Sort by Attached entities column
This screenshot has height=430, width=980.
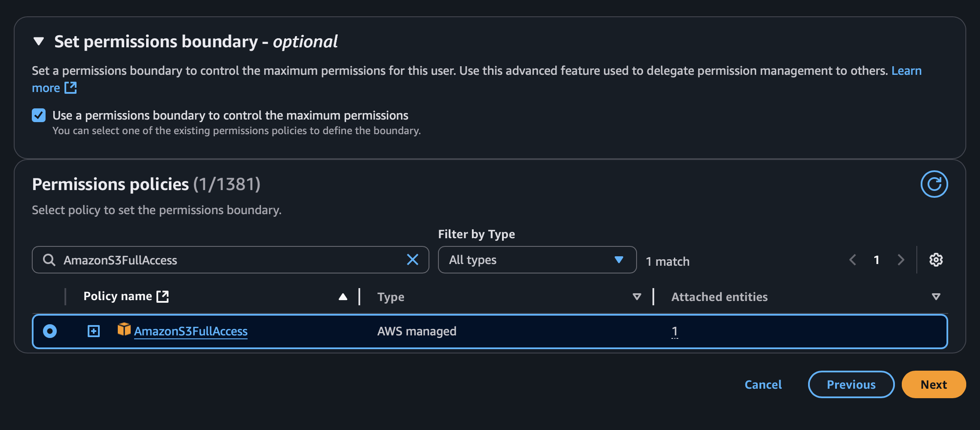(936, 297)
